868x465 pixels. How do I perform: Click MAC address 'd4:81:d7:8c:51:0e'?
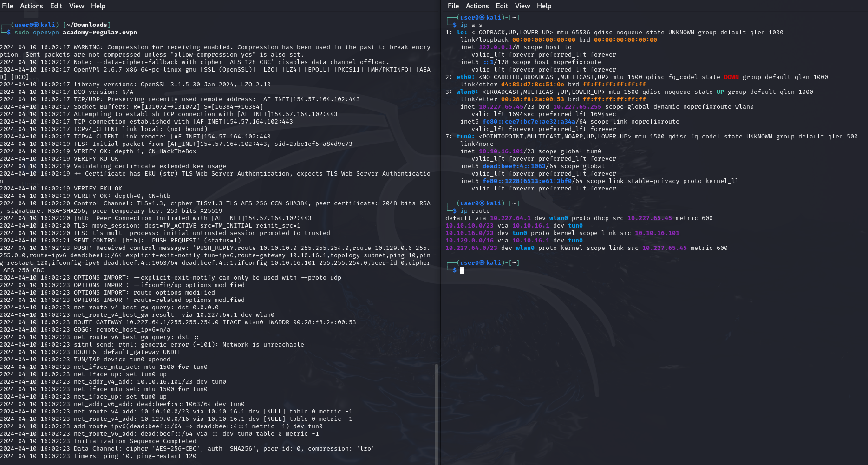[x=533, y=85]
